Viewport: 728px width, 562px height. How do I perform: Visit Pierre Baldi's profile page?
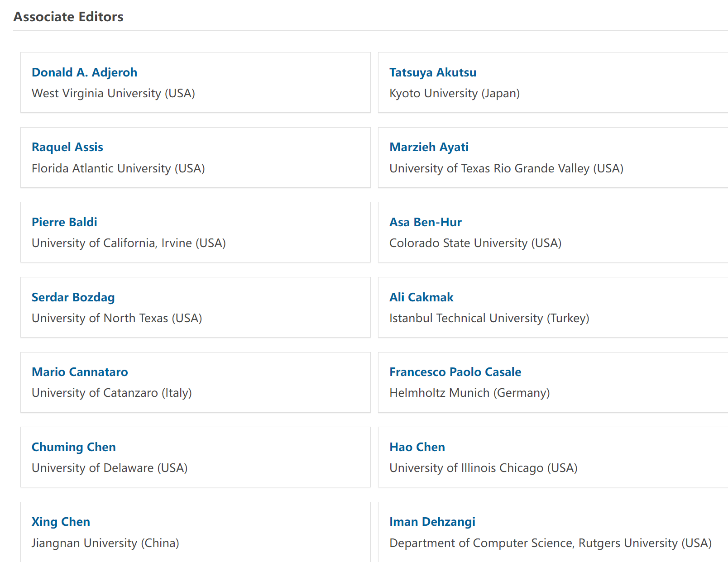(x=64, y=222)
